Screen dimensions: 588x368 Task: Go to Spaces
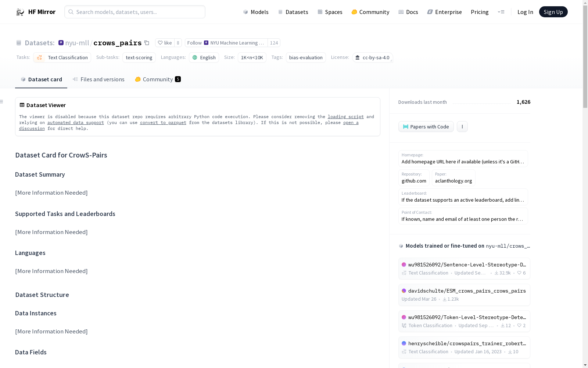(330, 12)
